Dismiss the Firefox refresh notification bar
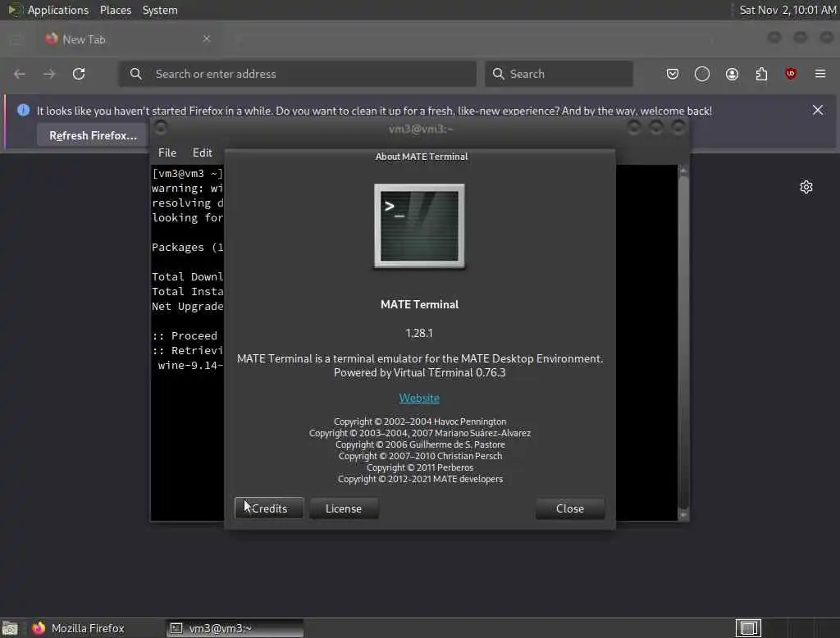 coord(818,111)
